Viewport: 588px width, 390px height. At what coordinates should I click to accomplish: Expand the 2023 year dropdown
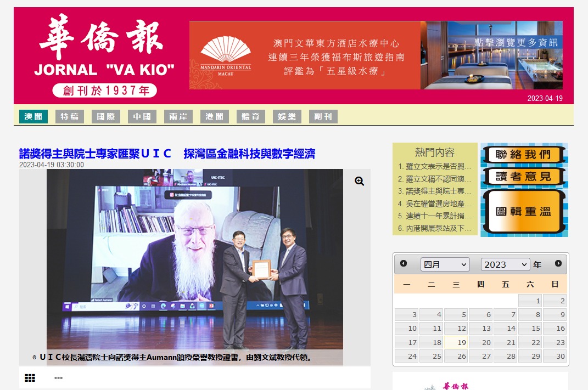tap(505, 264)
